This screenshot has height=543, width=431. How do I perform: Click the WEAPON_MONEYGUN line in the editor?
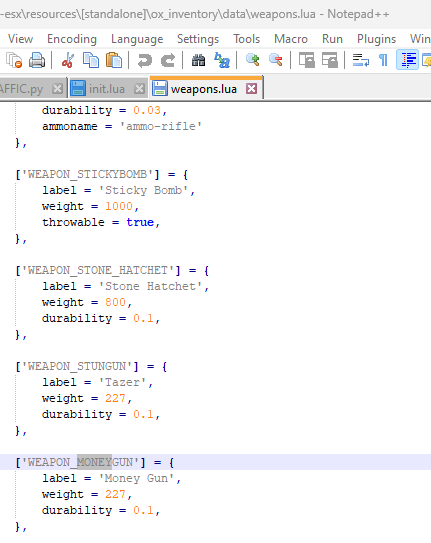215,462
